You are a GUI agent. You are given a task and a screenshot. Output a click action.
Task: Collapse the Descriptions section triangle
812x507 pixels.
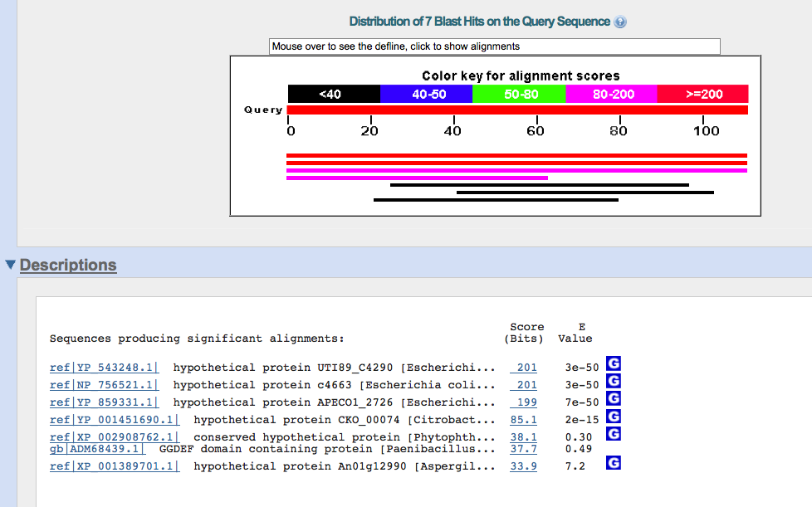tap(10, 266)
